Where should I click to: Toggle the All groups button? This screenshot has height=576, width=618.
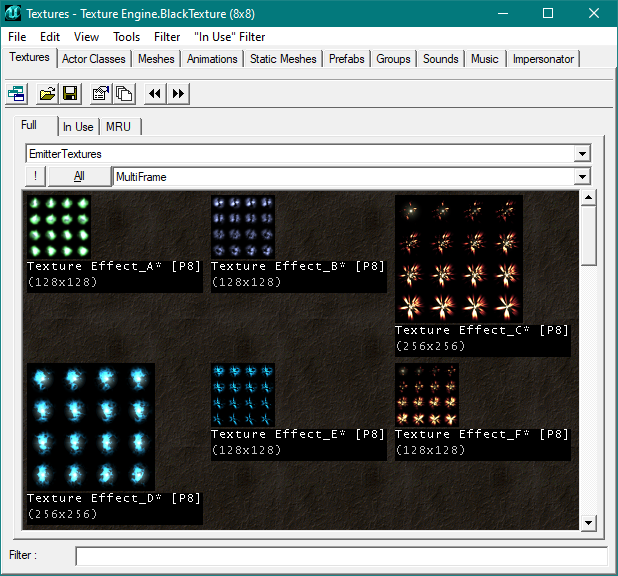pyautogui.click(x=79, y=176)
